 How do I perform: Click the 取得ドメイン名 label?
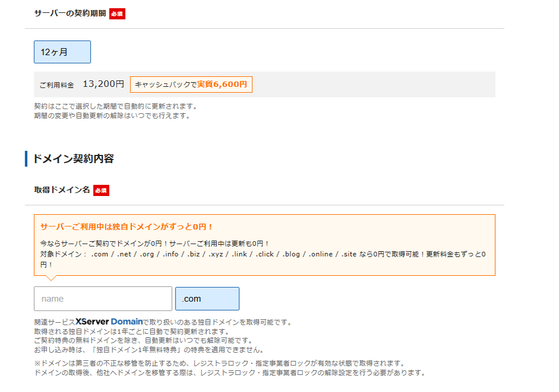[x=62, y=190]
